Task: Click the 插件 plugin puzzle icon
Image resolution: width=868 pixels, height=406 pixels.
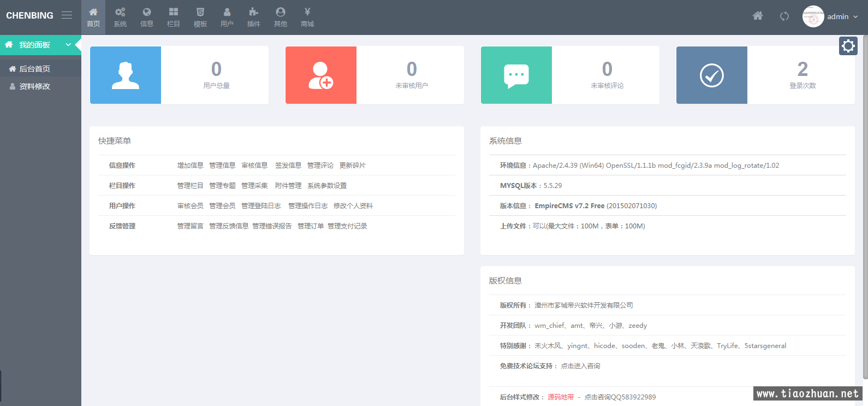Action: [x=254, y=17]
